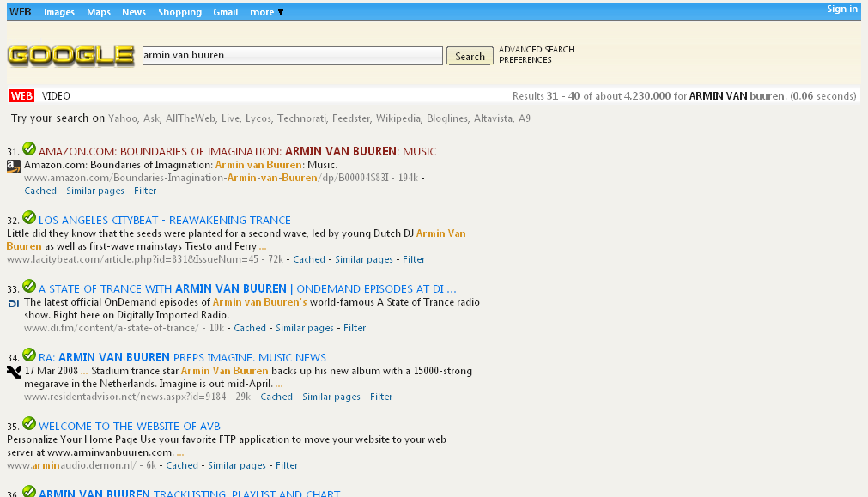Open Similar pages for arminaudio.demon.nl result

237,465
